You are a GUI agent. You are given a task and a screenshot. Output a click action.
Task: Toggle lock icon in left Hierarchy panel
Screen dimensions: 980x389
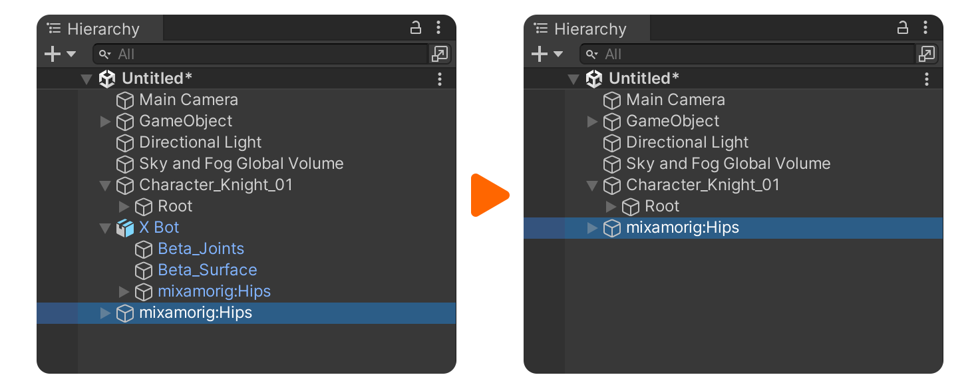pyautogui.click(x=416, y=28)
